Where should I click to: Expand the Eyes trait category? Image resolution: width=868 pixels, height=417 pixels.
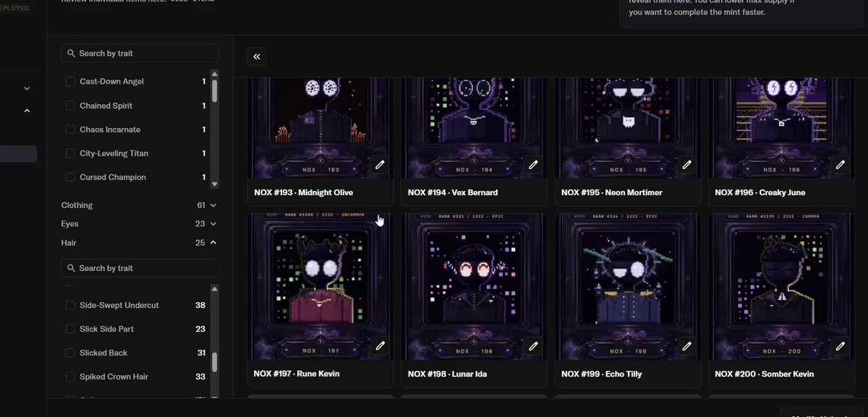[x=139, y=224]
